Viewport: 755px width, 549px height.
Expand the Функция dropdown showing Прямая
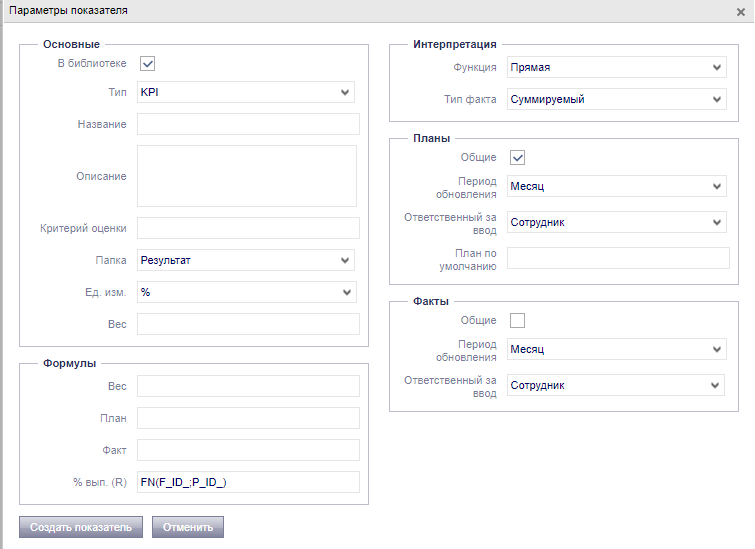(616, 67)
